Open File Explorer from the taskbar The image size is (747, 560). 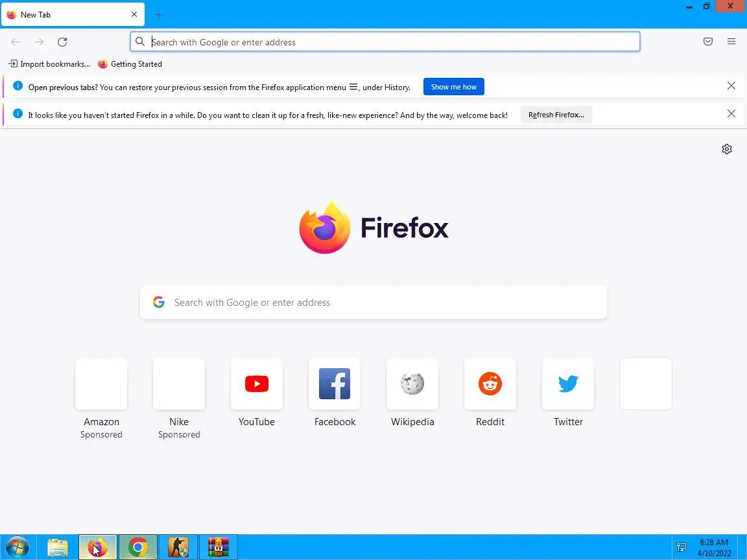pos(58,547)
